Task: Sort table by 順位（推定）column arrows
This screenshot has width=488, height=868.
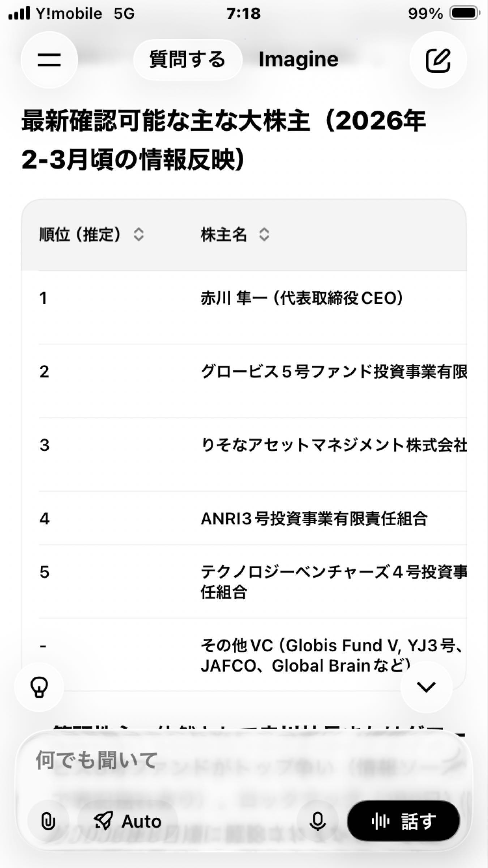Action: tap(139, 234)
